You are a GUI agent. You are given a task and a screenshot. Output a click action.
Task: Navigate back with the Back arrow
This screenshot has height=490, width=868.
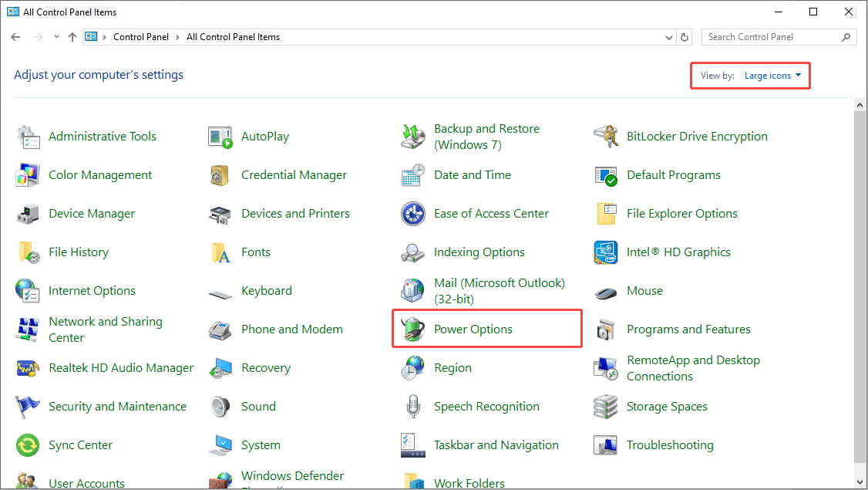pyautogui.click(x=15, y=36)
